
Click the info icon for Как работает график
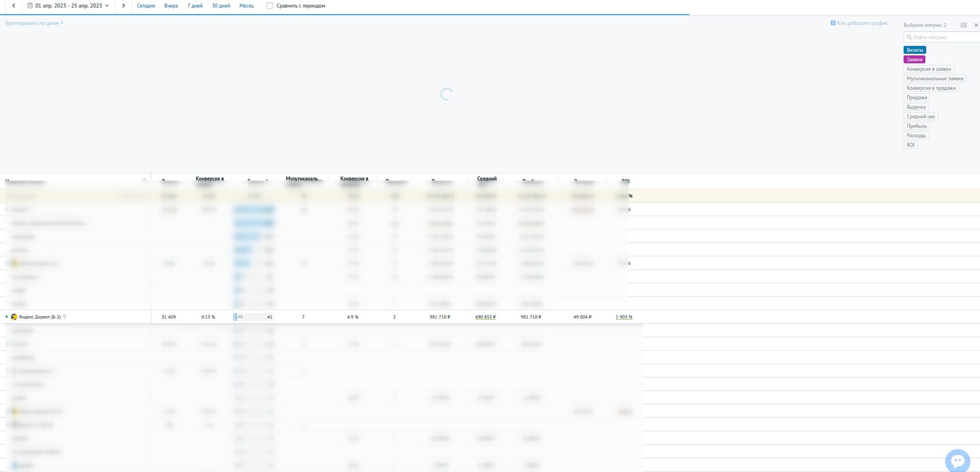click(x=833, y=23)
